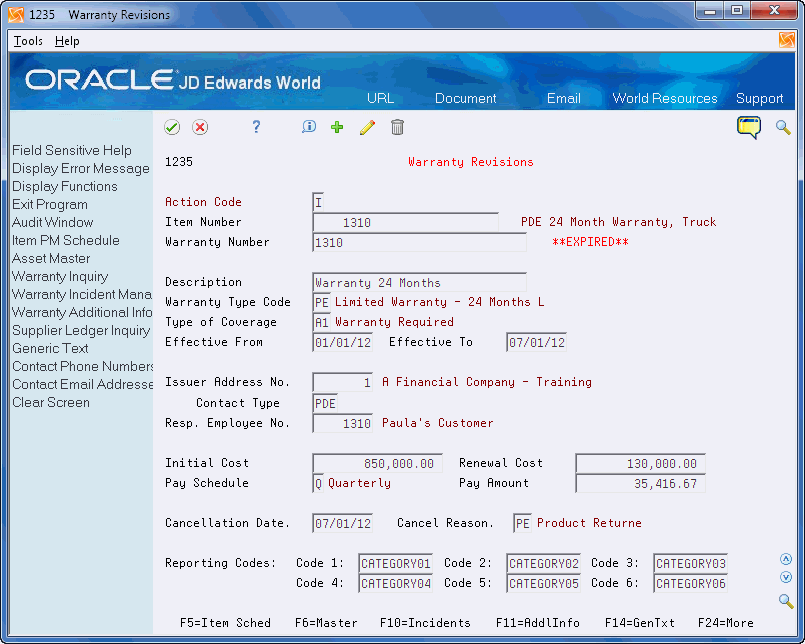The height and width of the screenshot is (644, 805).
Task: Click the orange JD Edwards icon in the menu bar
Action: 786,40
